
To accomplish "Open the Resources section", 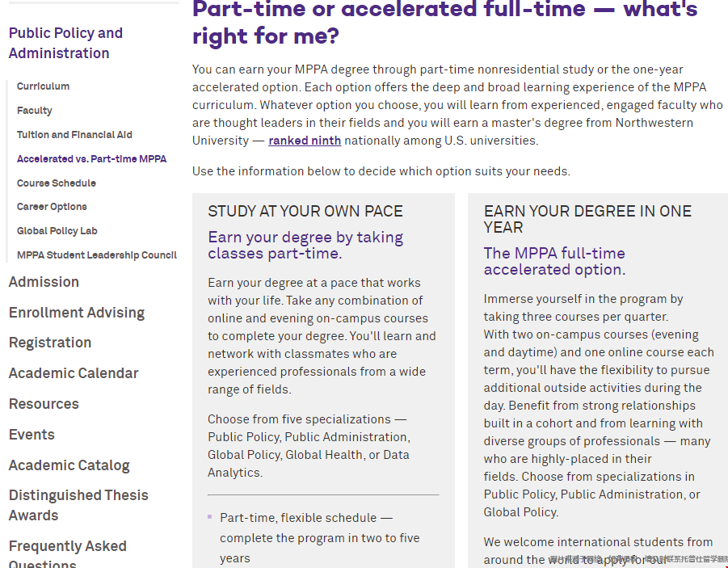I will [x=44, y=404].
